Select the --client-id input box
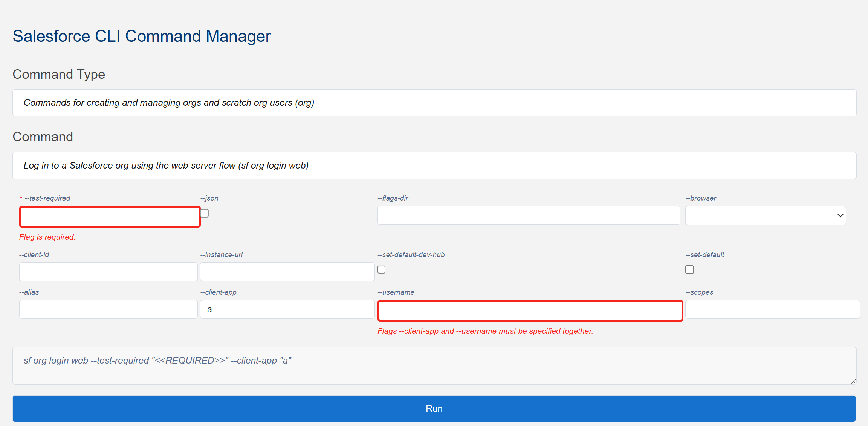 (x=108, y=272)
